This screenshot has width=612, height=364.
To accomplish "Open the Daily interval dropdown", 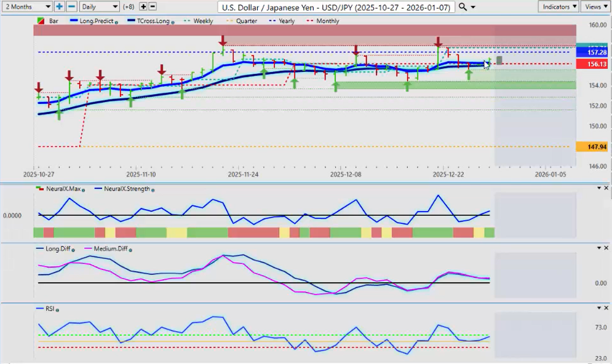I will [x=99, y=7].
